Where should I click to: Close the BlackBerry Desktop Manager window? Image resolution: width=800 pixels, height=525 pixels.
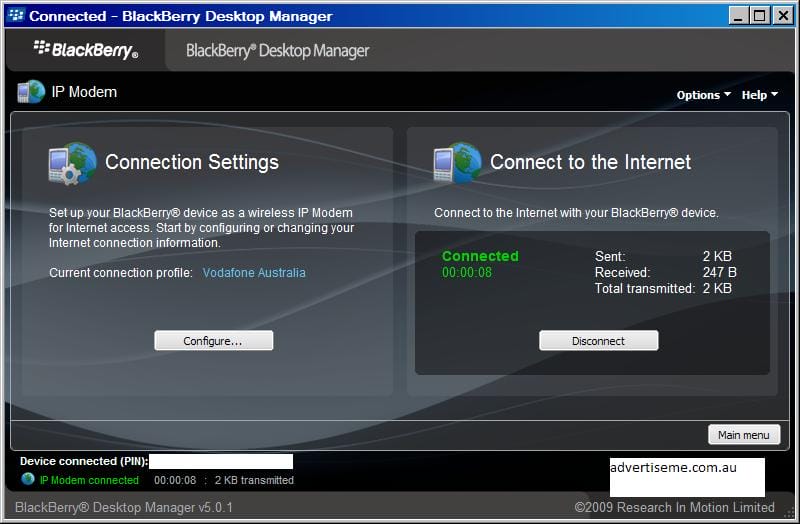[x=782, y=16]
